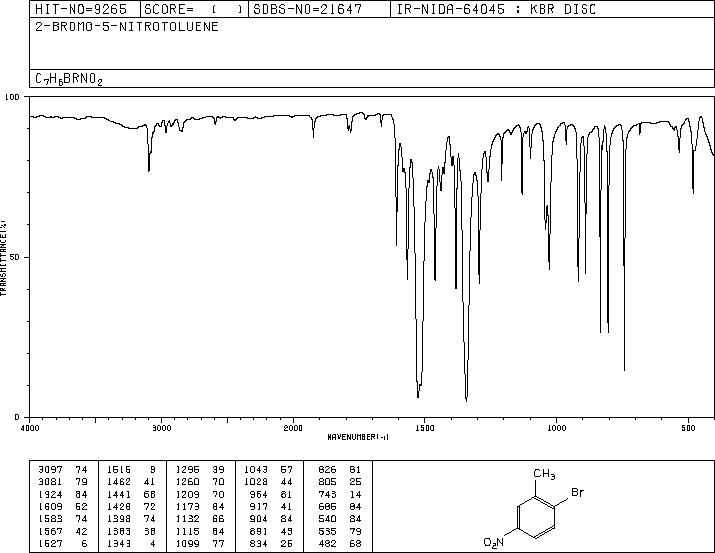Image resolution: width=715 pixels, height=553 pixels.
Task: Click the 1115 peak entry
Action: [188, 531]
